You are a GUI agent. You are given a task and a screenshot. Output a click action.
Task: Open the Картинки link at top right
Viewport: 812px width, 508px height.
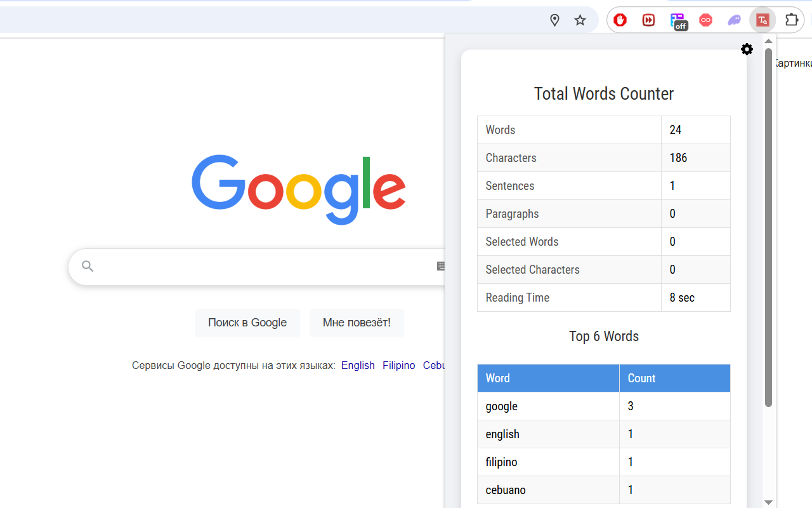point(794,63)
